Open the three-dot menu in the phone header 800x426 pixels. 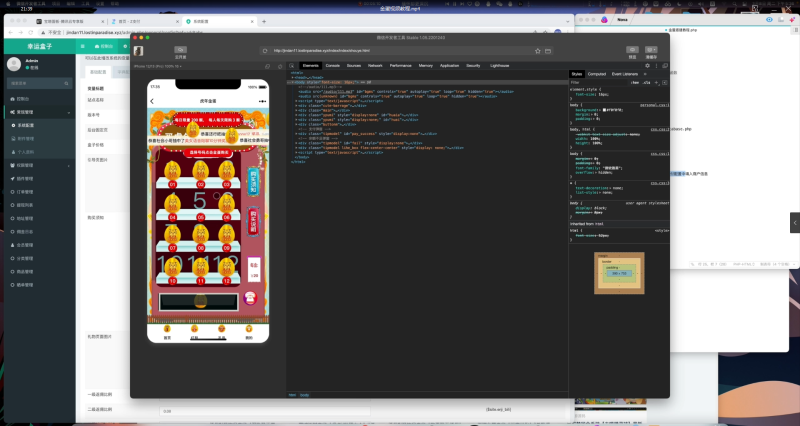(x=262, y=101)
